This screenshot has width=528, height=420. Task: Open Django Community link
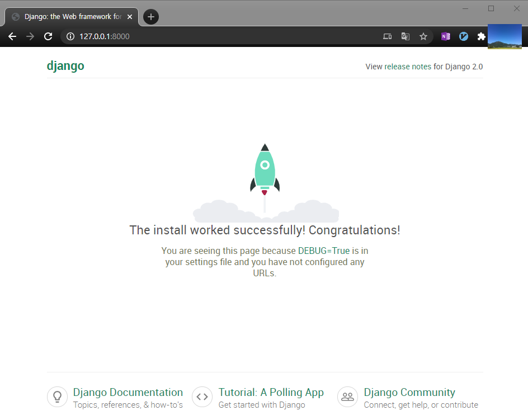[x=409, y=392]
